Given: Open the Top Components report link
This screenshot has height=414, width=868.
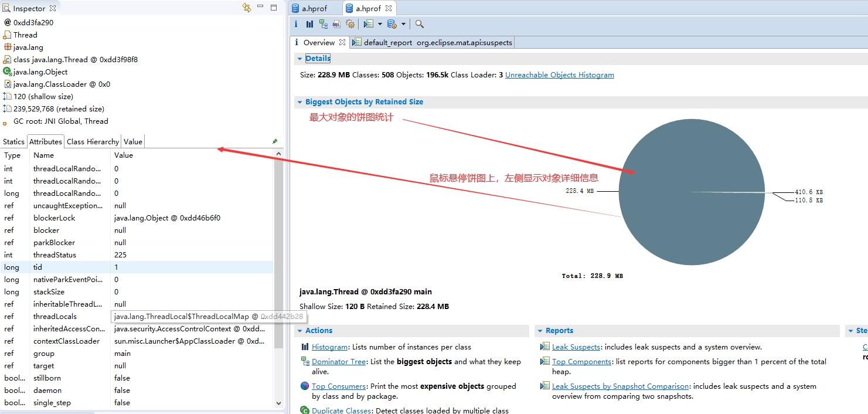Looking at the screenshot, I should click(x=581, y=362).
